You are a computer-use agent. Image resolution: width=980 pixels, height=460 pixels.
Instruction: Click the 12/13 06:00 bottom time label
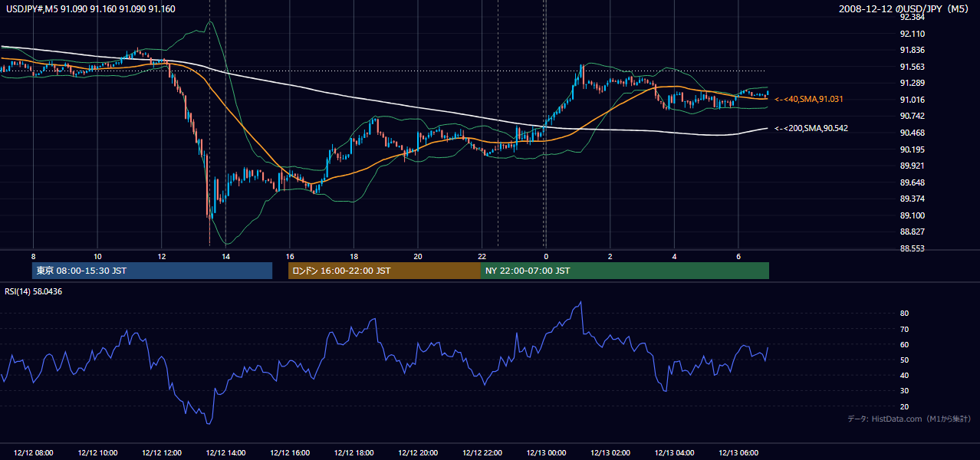click(x=738, y=452)
